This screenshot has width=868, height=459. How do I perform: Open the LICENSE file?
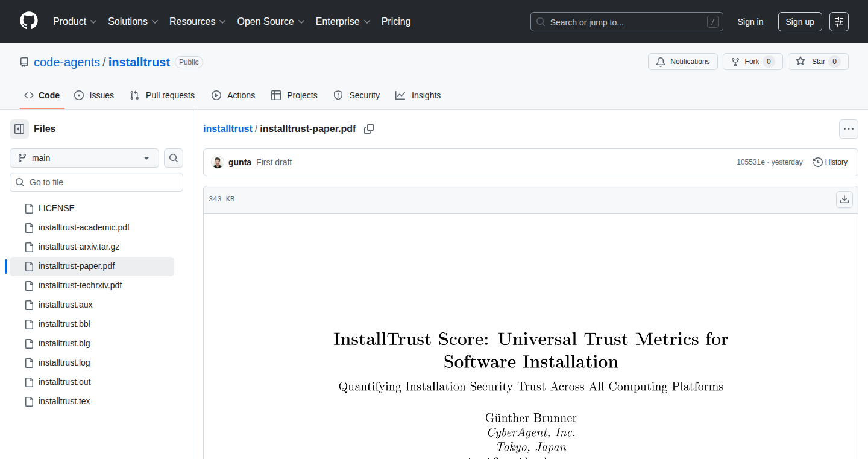click(x=57, y=208)
